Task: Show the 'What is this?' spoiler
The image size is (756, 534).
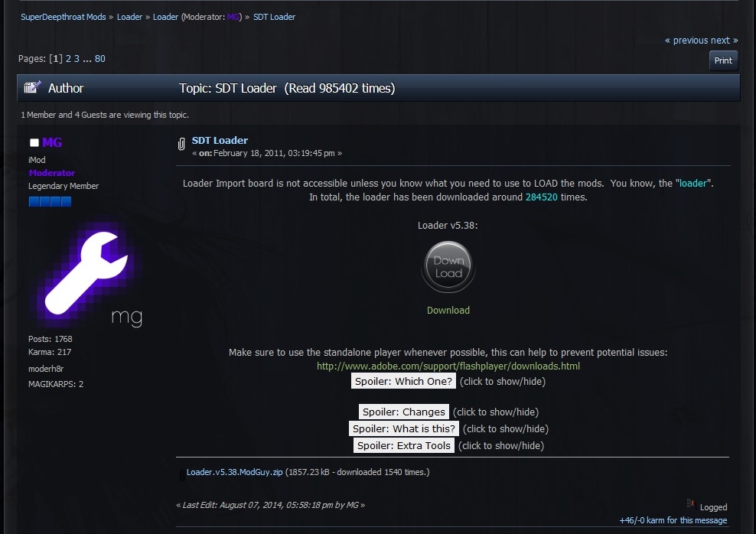Action: pos(404,428)
